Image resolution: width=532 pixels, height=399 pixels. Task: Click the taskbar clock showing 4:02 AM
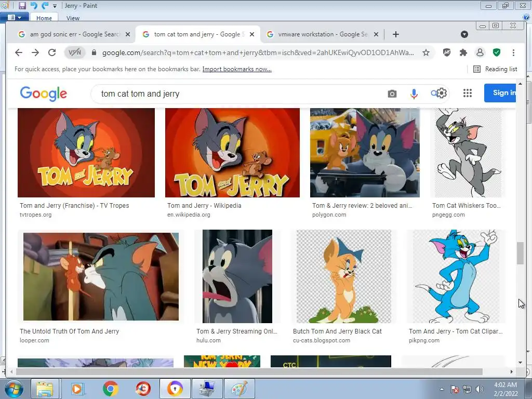click(x=506, y=389)
